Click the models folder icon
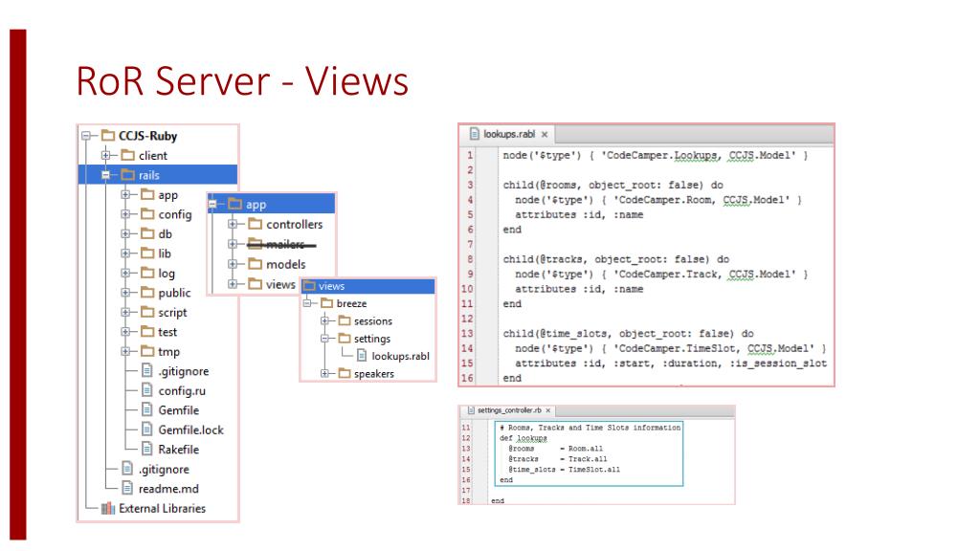The height and width of the screenshot is (551, 980). point(255,264)
